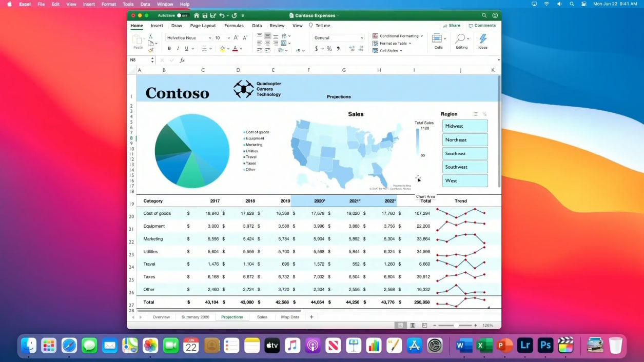Viewport: 644px width, 362px height.
Task: Zoom out with status bar minus
Action: 435,326
